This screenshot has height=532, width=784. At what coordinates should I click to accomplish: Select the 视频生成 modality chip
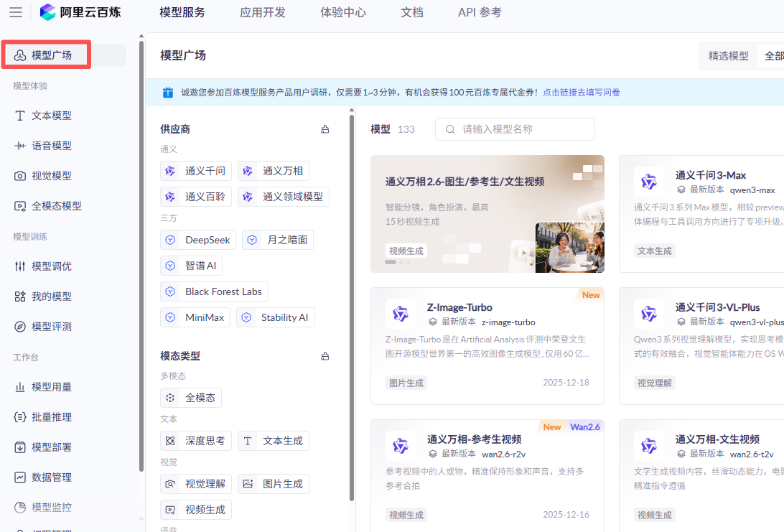tap(195, 510)
